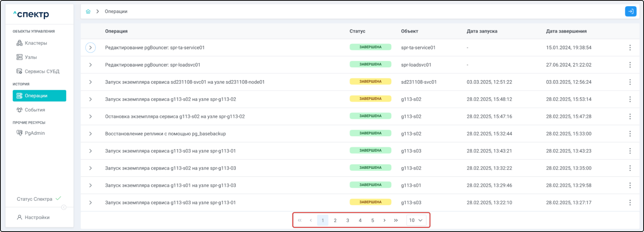Open the Узлы section in sidebar
The height and width of the screenshot is (232, 644).
tap(30, 57)
